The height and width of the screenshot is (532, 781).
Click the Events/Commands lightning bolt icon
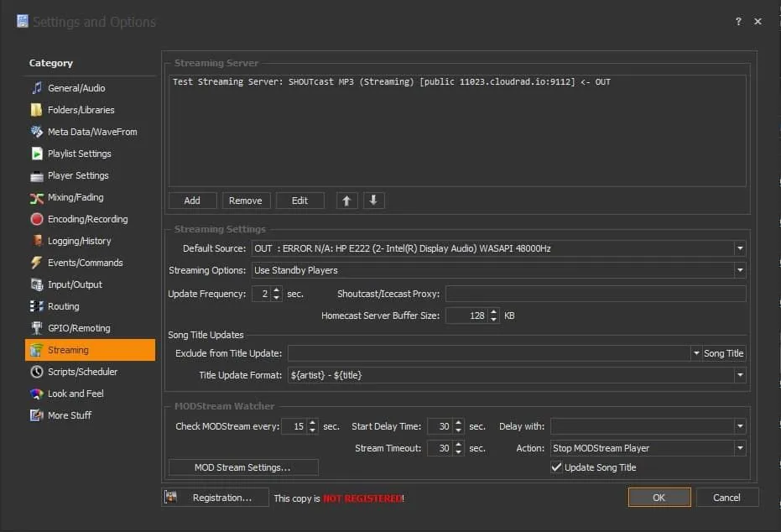pyautogui.click(x=37, y=263)
